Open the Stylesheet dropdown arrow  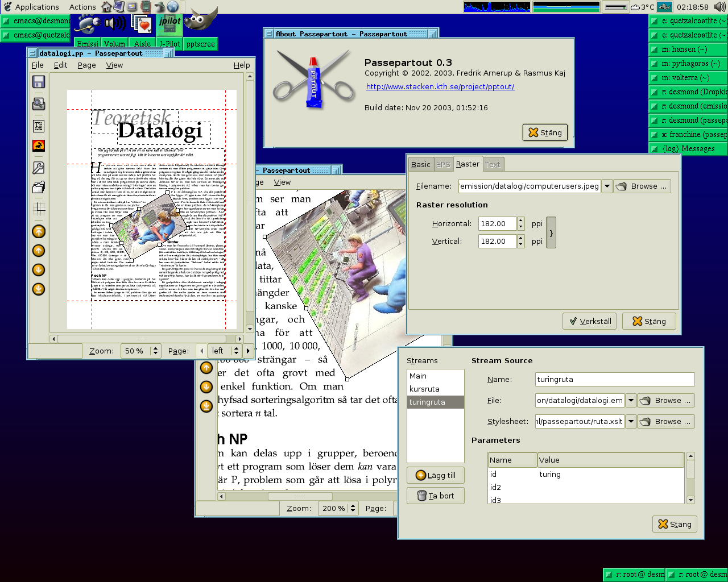631,422
